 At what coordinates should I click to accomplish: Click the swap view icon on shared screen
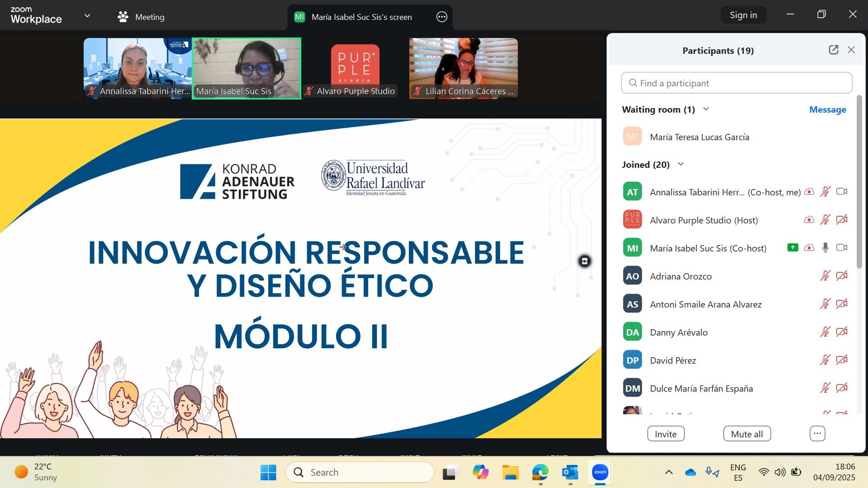click(584, 261)
